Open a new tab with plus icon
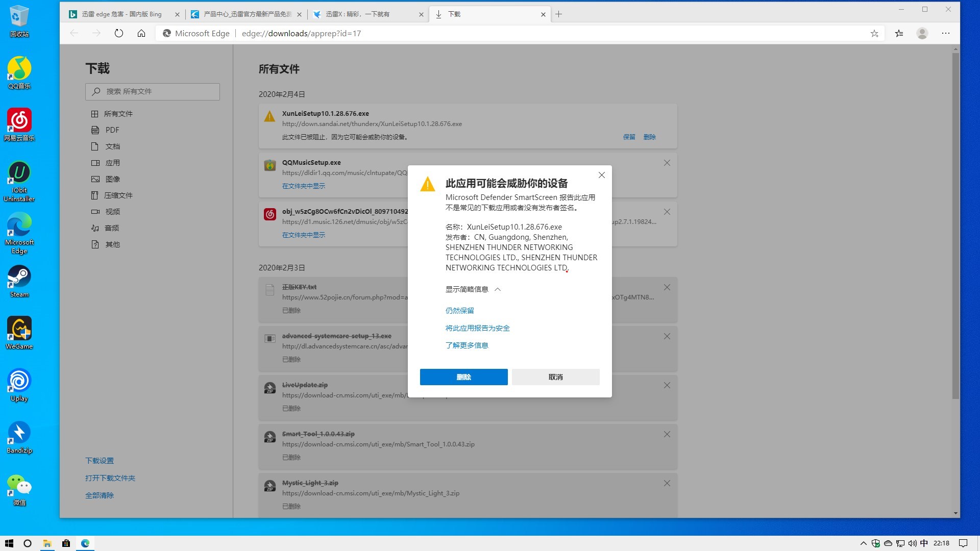This screenshot has height=551, width=980. 559,14
